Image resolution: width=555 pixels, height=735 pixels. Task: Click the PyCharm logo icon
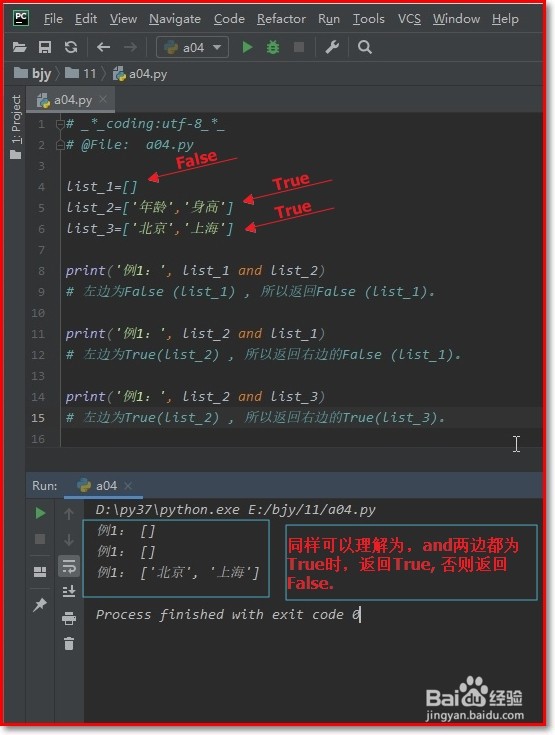pos(21,18)
